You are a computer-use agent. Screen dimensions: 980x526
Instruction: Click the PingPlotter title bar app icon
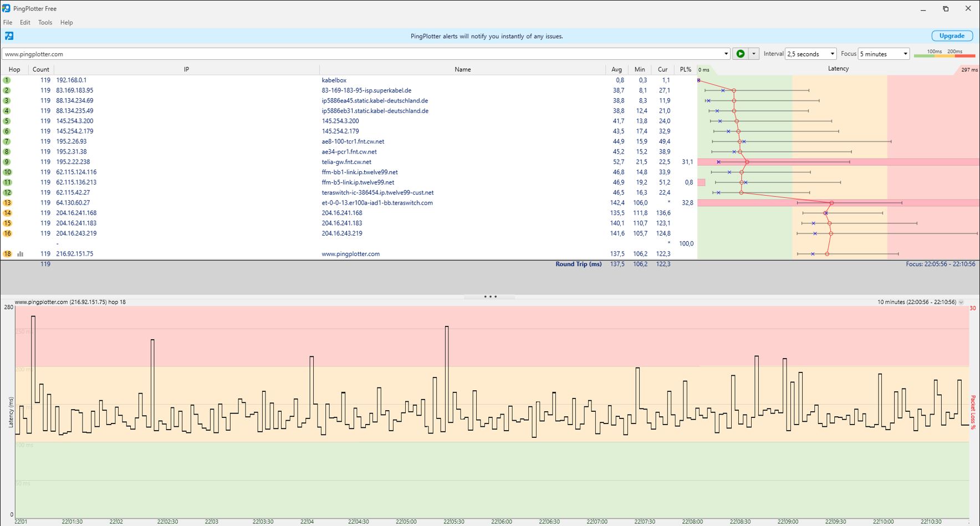tap(6, 8)
